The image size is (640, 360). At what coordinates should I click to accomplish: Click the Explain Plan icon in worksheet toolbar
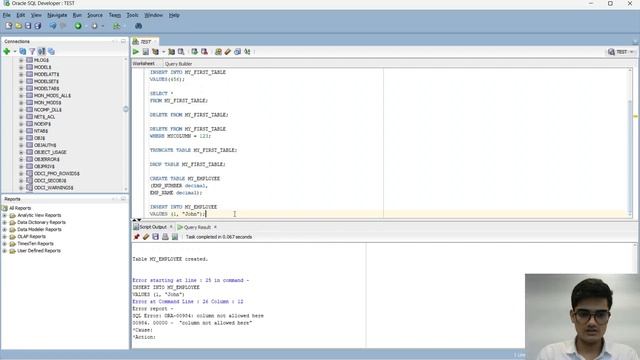(156, 52)
